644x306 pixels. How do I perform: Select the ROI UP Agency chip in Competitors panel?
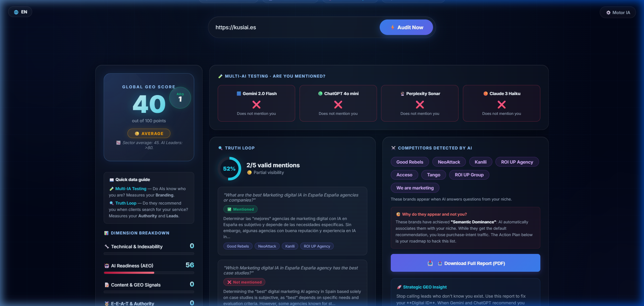pyautogui.click(x=517, y=162)
